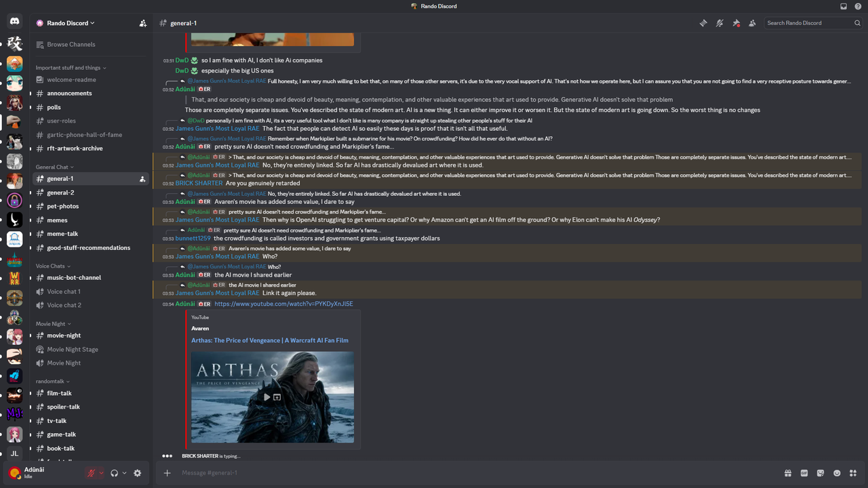Open gartic-phone-hall-of-fame channel

[90, 135]
